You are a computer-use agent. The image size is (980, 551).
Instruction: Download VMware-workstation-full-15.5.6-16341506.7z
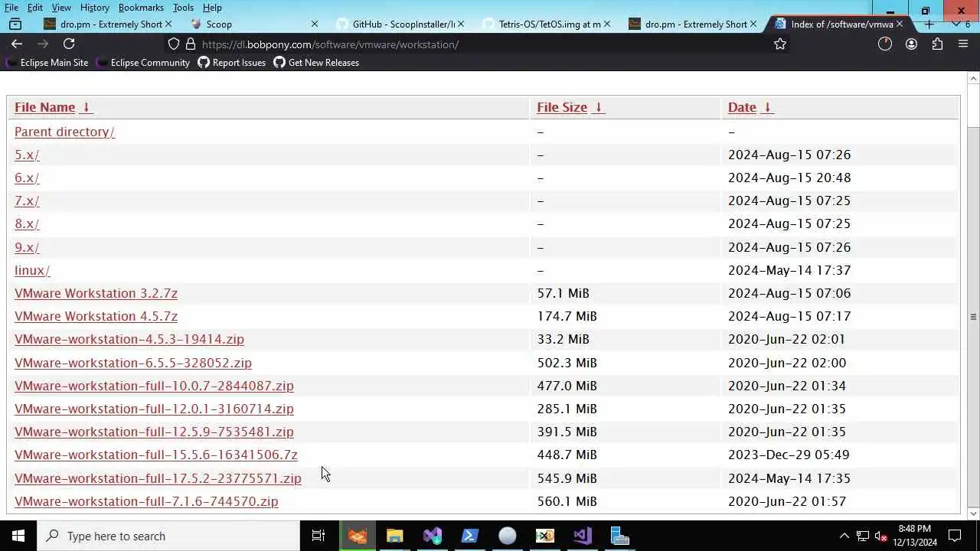156,455
